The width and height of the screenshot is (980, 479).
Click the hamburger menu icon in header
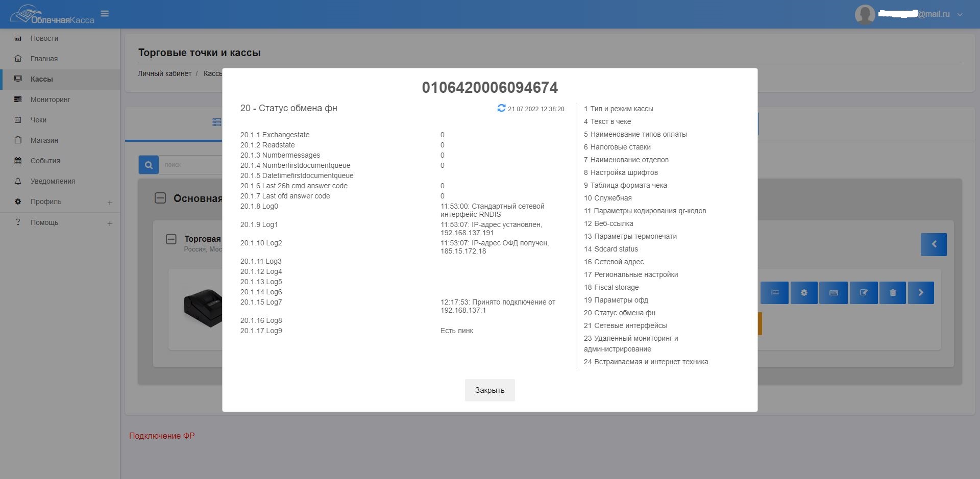click(105, 14)
